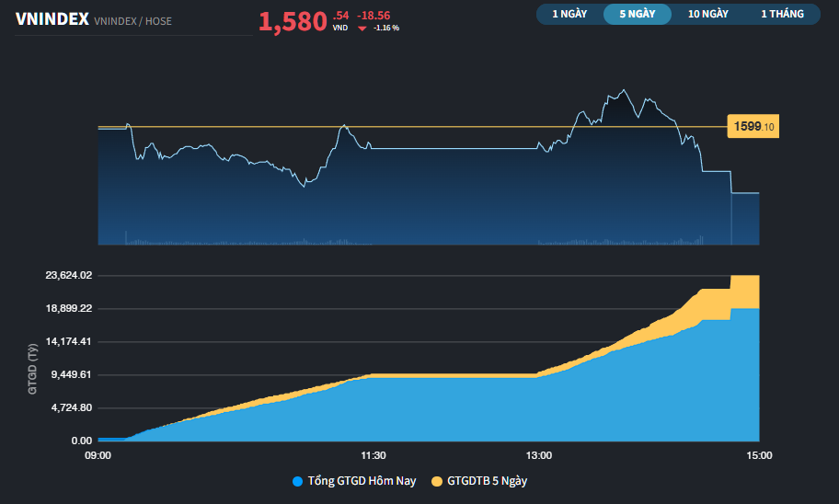Image resolution: width=839 pixels, height=504 pixels.
Task: Click the -18.56 point change value
Action: pyautogui.click(x=374, y=16)
